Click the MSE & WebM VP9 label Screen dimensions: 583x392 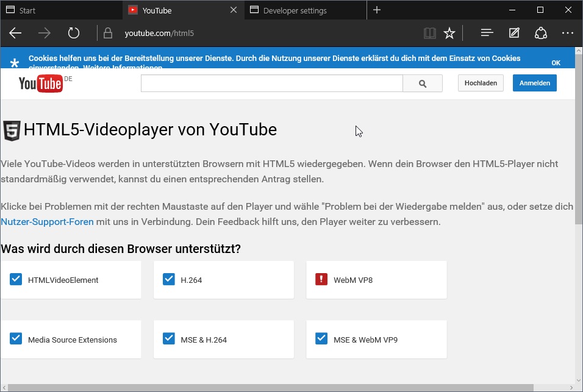click(365, 340)
